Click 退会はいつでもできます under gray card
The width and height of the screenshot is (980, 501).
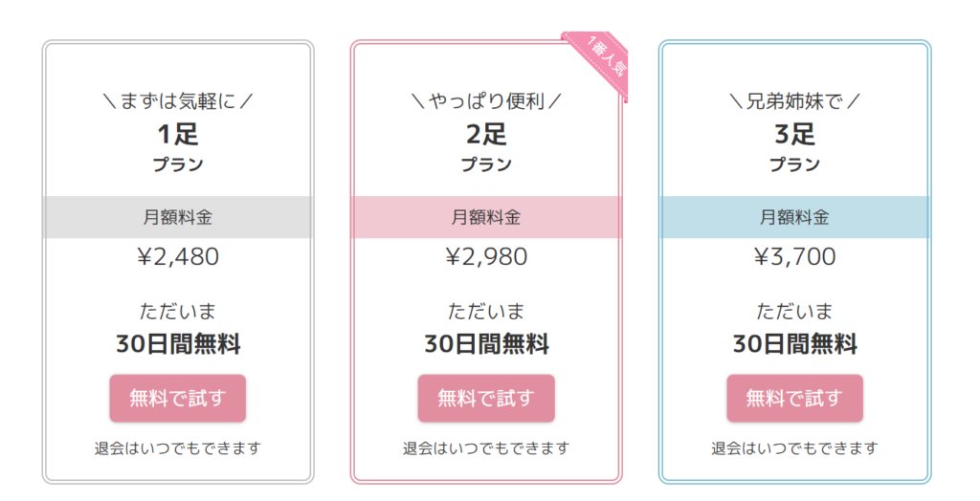click(x=178, y=448)
